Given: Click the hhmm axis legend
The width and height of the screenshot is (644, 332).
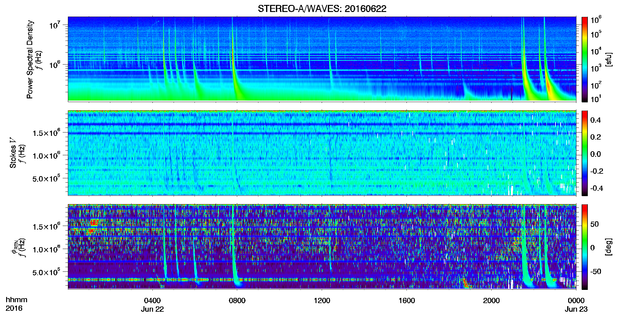Looking at the screenshot, I should pos(16,300).
